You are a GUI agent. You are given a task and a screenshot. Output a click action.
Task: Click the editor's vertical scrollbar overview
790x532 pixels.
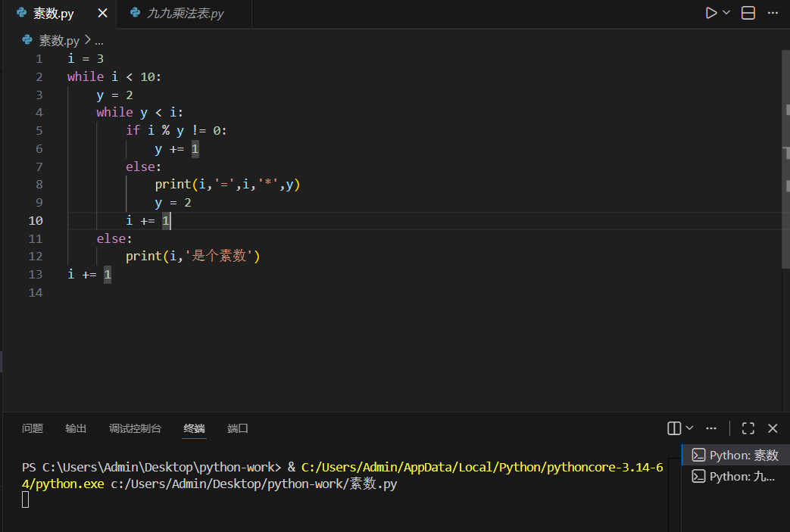coord(785,159)
